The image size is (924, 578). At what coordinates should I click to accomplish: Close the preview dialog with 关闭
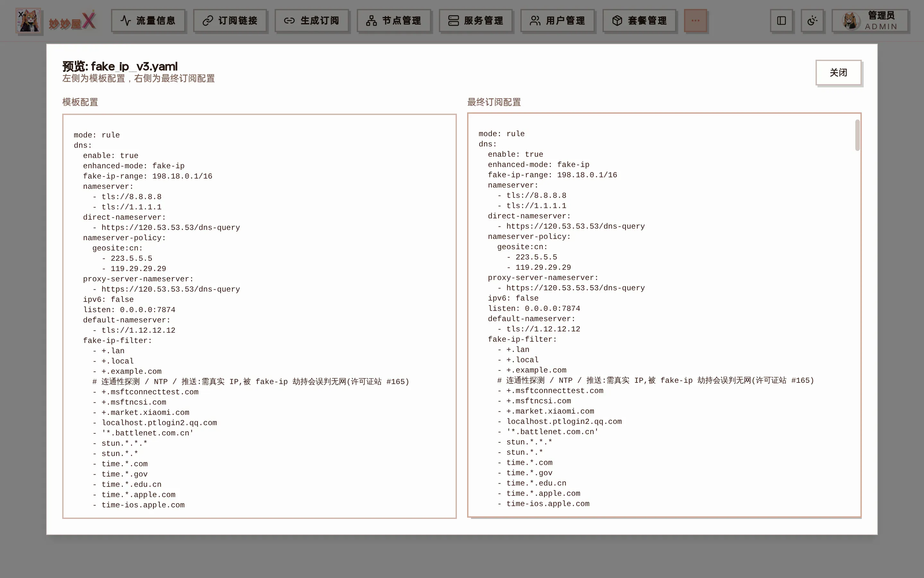838,72
